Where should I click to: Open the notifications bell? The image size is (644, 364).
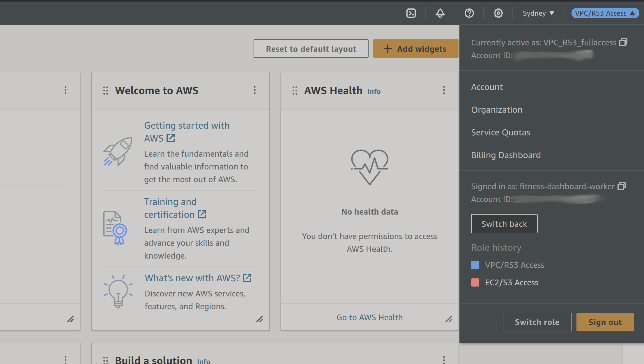(440, 13)
